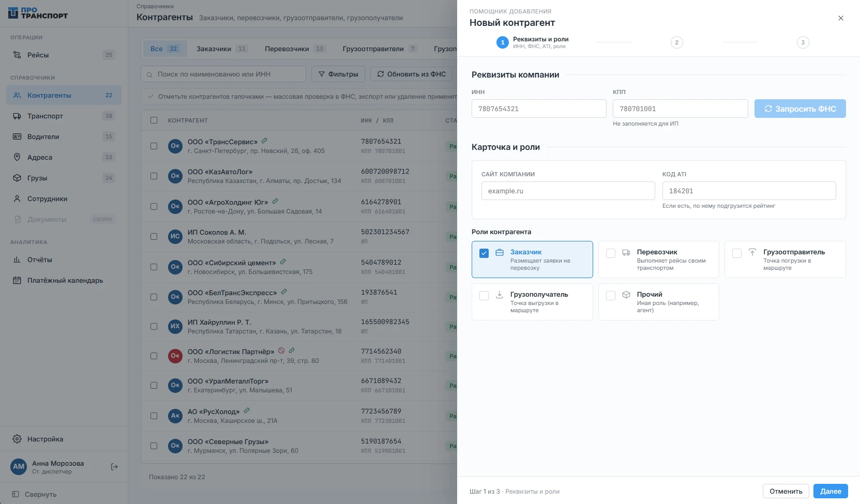Close the Новый контрагент wizard panel
The image size is (860, 504).
point(841,18)
